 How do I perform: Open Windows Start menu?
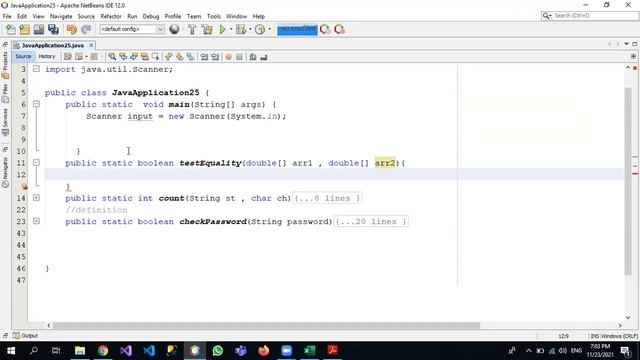click(11, 351)
